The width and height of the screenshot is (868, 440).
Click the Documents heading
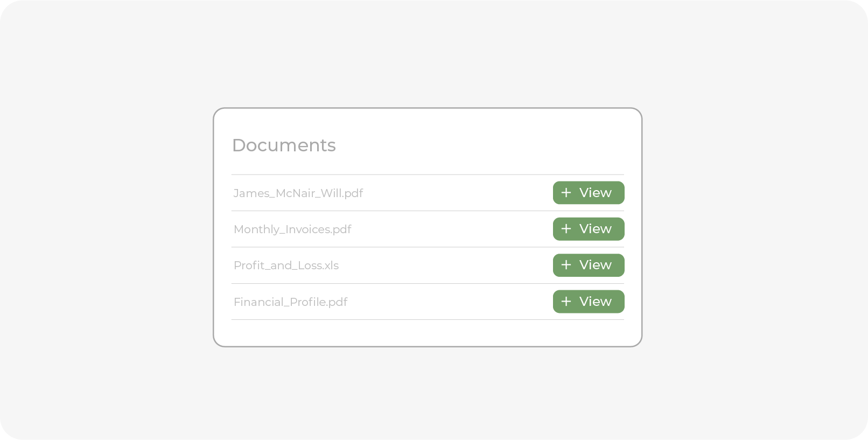point(284,145)
